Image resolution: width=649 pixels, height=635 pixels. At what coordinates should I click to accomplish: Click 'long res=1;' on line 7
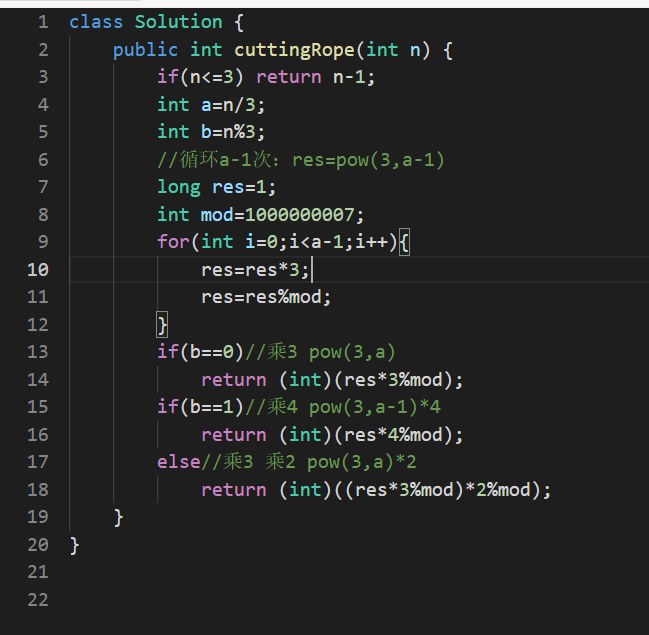click(216, 188)
